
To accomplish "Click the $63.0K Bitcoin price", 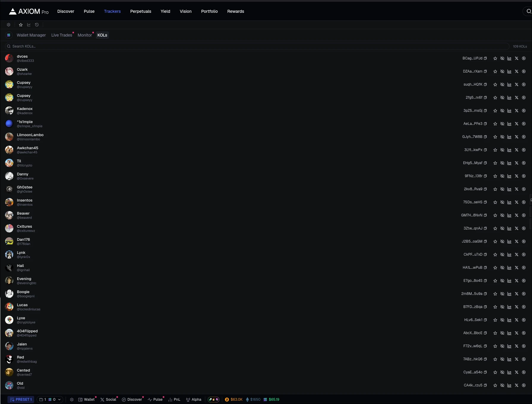I will coord(234,400).
